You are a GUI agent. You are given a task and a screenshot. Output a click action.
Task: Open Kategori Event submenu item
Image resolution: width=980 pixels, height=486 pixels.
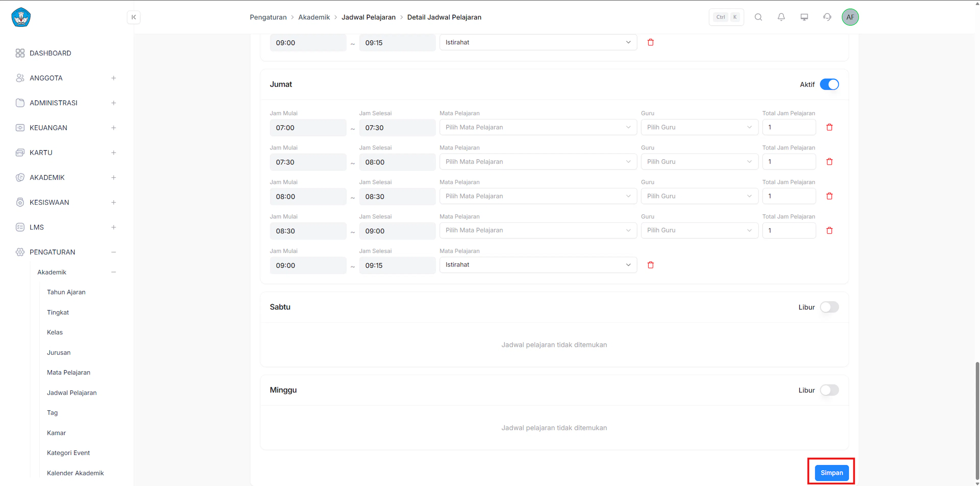[x=68, y=453]
